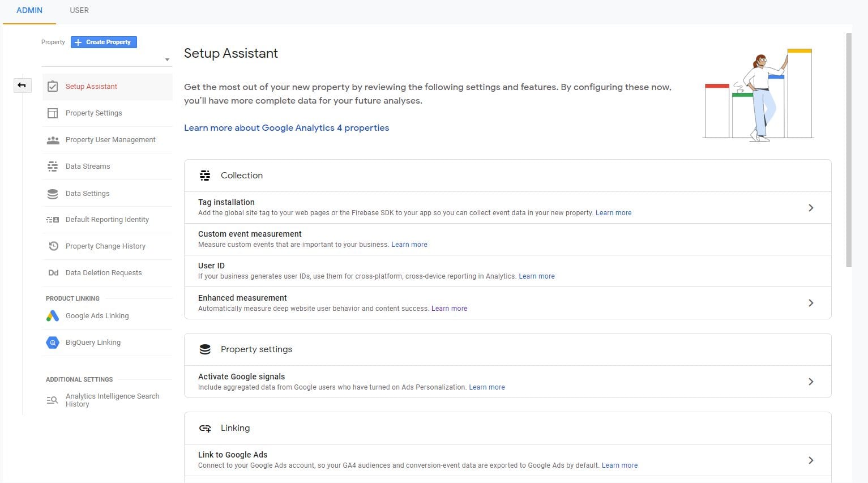Click the Property Settings icon
This screenshot has width=868, height=483.
53,113
